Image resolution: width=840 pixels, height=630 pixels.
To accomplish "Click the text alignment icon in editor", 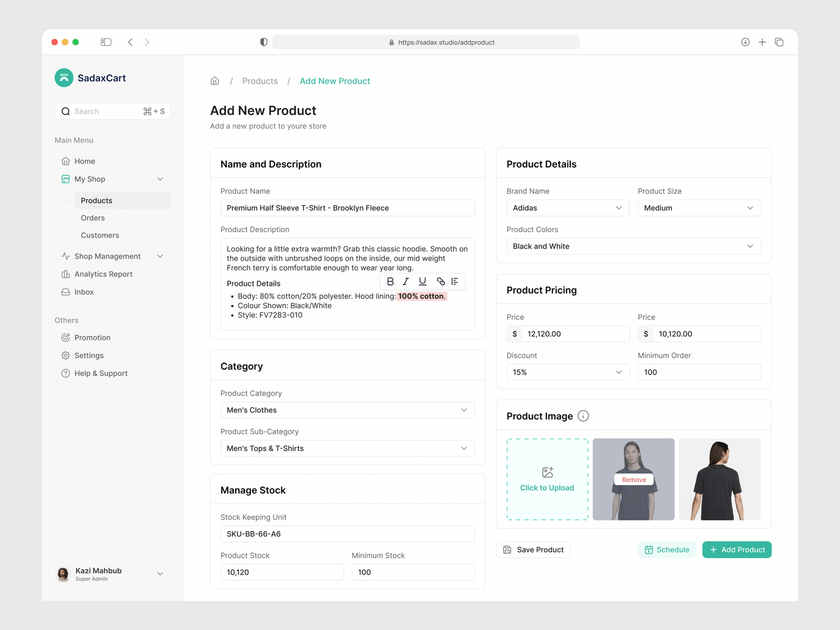I will [455, 281].
